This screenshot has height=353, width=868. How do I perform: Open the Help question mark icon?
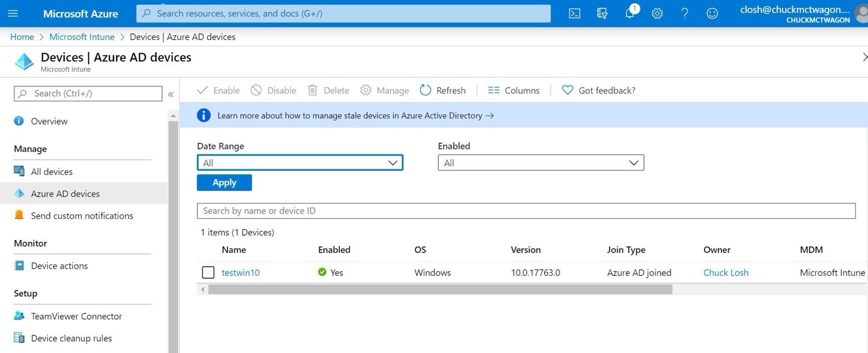[685, 13]
